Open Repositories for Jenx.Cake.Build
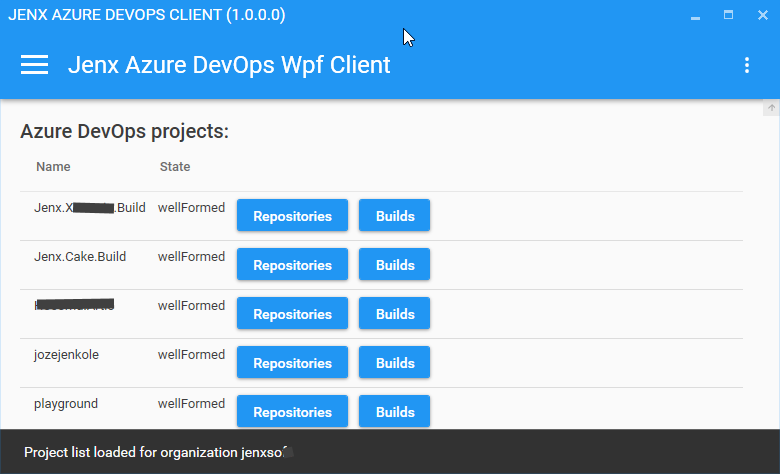The height and width of the screenshot is (474, 780). point(292,265)
